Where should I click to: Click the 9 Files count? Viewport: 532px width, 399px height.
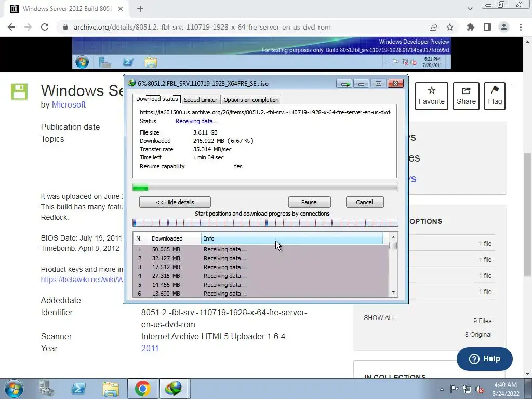pos(482,321)
